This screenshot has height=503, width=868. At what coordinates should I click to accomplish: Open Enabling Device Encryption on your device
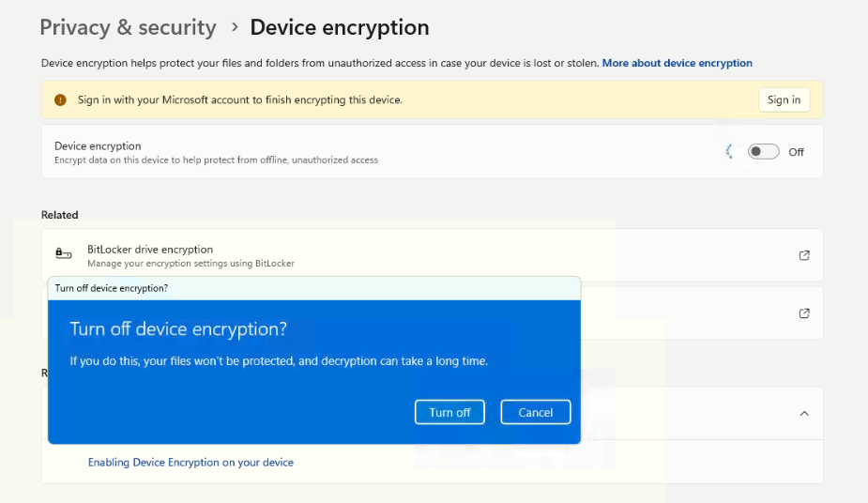click(x=190, y=462)
